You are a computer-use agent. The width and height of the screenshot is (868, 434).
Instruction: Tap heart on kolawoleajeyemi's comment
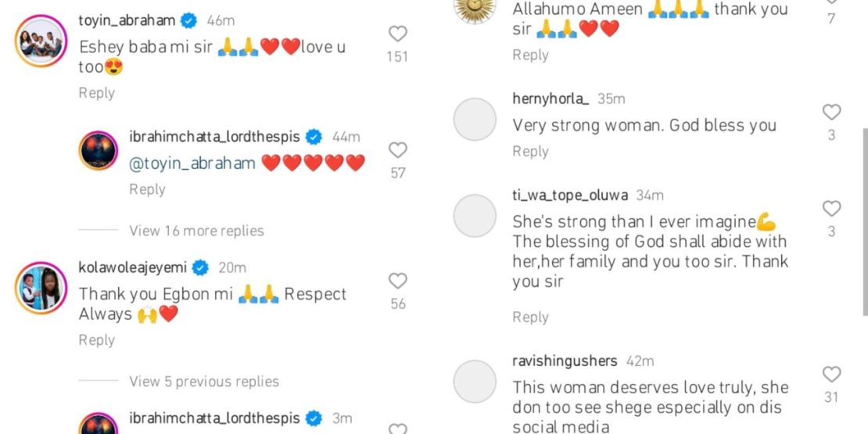(x=397, y=281)
